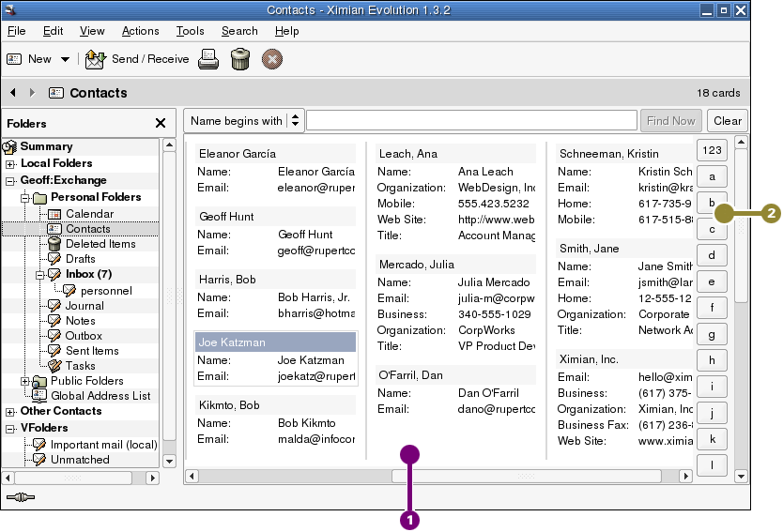Screen dimensions: 783x532
Task: Click the New contact card icon
Action: coord(14,59)
